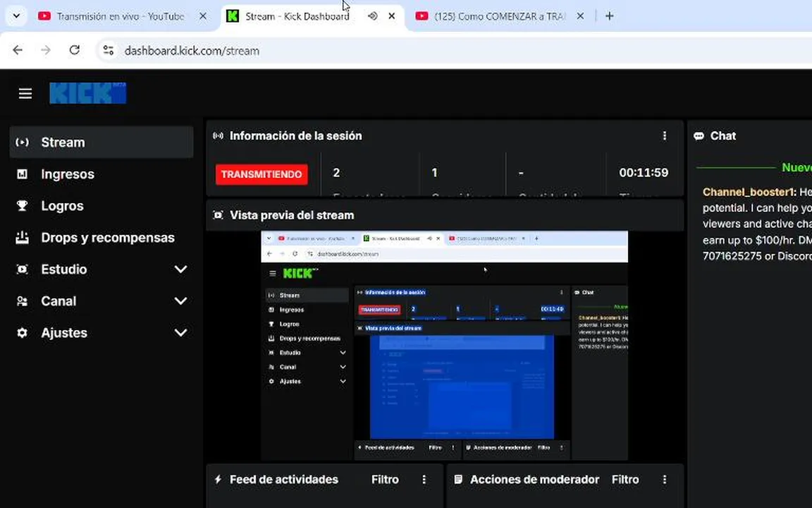Open the tab search dropdown arrow
The width and height of the screenshot is (812, 508).
coord(17,16)
